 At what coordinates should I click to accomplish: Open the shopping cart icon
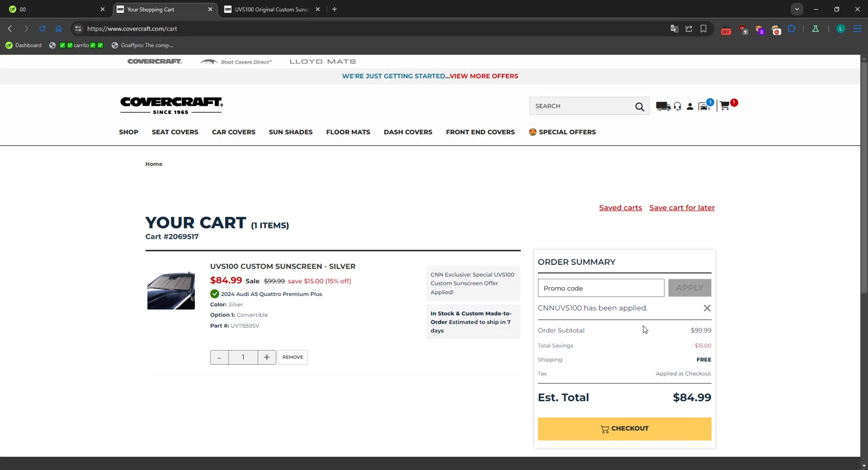click(x=726, y=105)
